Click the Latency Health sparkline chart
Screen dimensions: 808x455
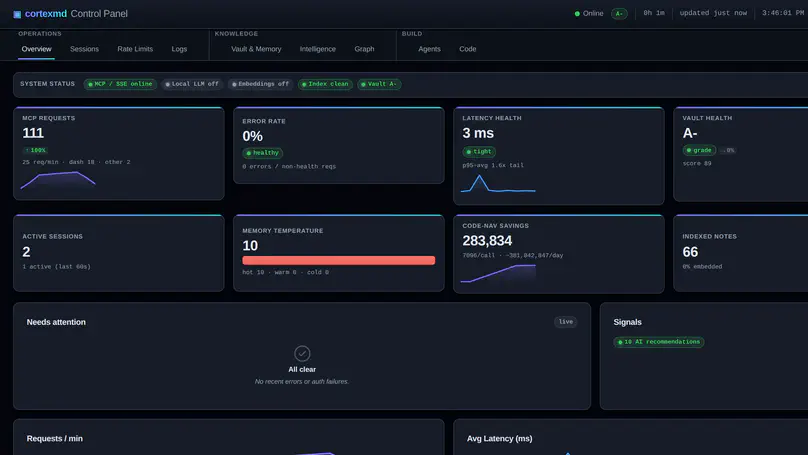coord(498,183)
